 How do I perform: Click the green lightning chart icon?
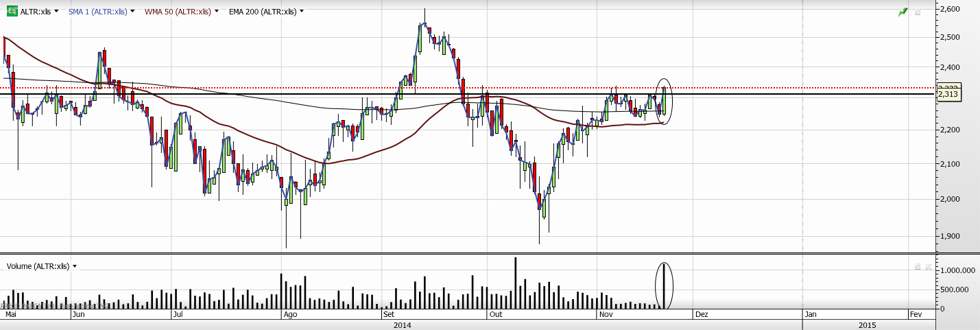click(903, 12)
